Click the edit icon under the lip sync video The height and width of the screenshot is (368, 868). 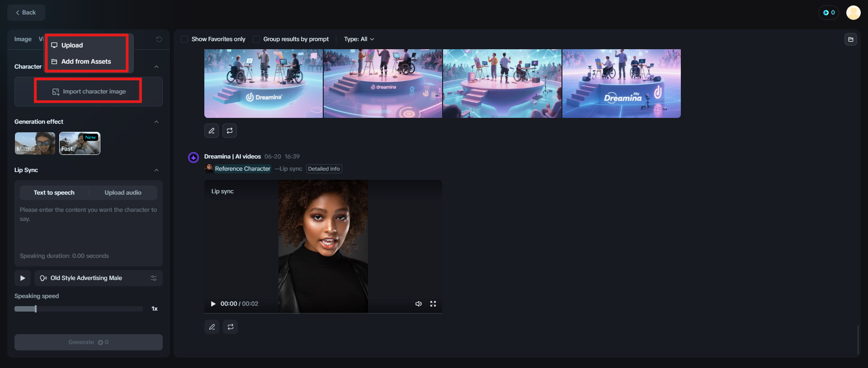pyautogui.click(x=212, y=327)
